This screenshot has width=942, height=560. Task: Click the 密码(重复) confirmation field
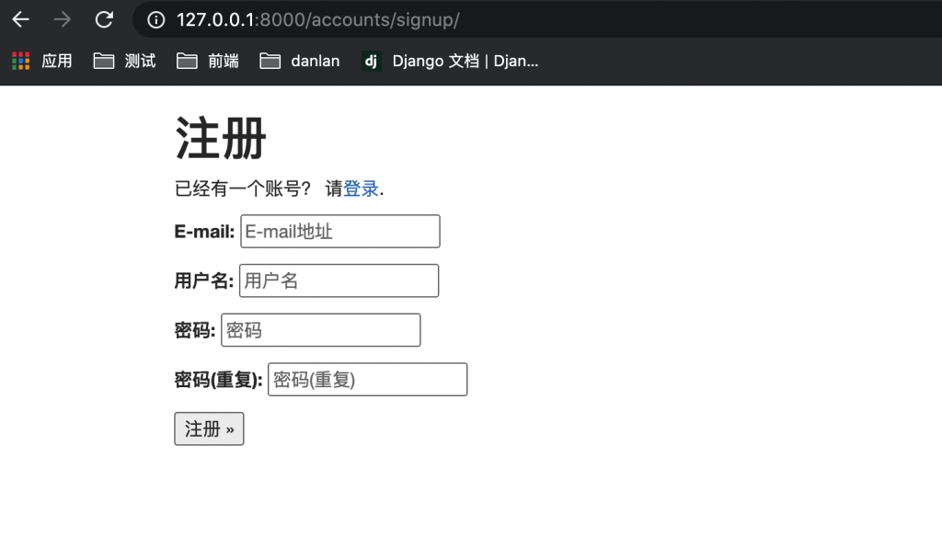367,380
